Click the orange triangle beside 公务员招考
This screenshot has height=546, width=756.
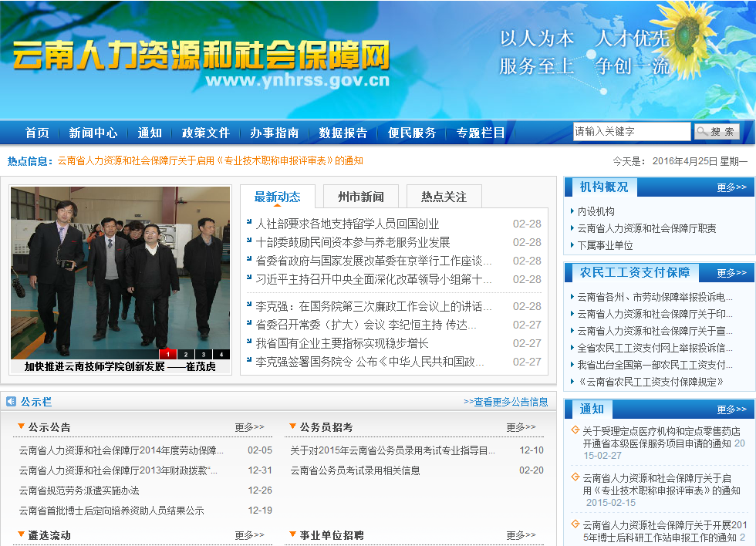[x=292, y=426]
